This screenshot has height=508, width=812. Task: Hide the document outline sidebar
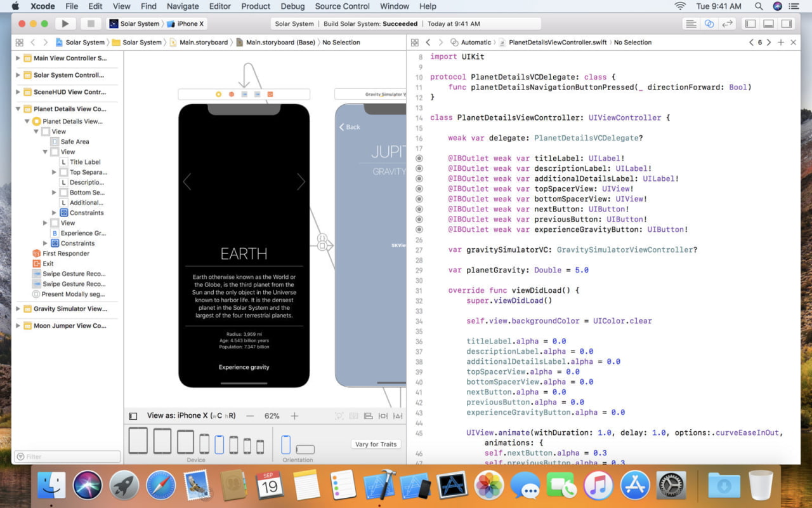(133, 416)
